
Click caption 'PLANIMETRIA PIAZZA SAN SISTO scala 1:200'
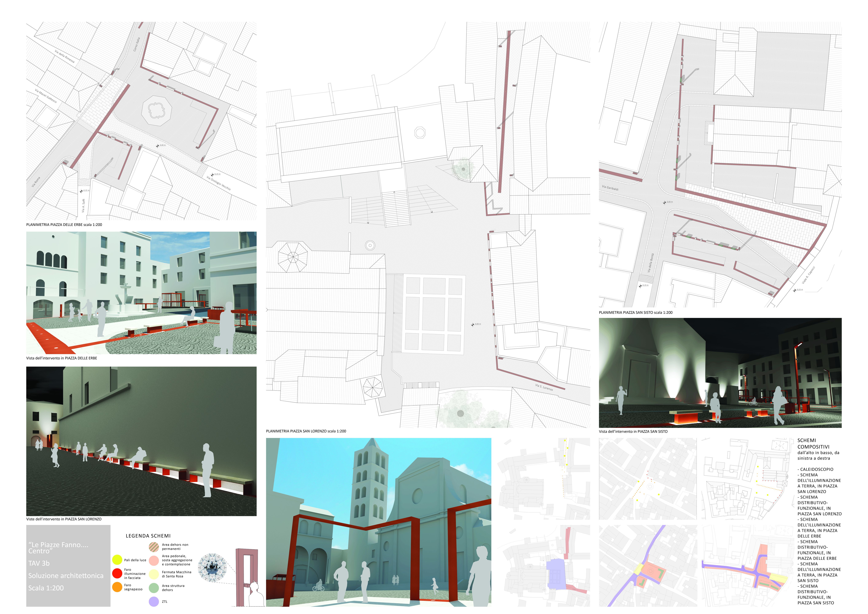pyautogui.click(x=636, y=313)
